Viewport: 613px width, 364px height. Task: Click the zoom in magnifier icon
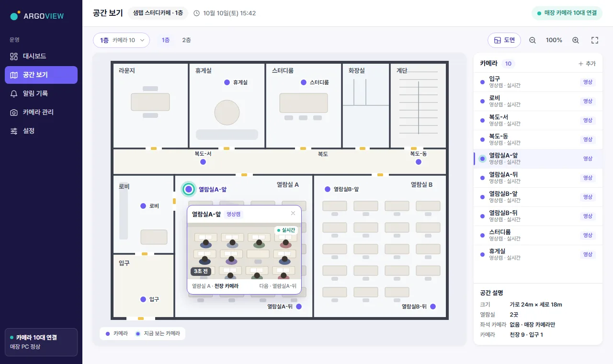pos(576,40)
